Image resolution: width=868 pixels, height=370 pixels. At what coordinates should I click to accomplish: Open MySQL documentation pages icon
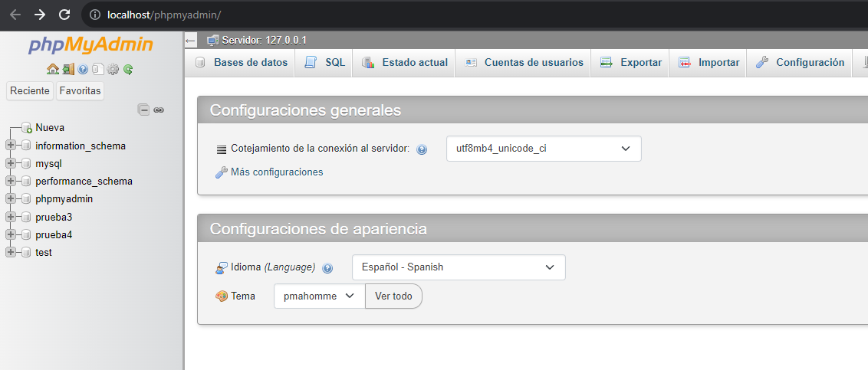coord(98,69)
